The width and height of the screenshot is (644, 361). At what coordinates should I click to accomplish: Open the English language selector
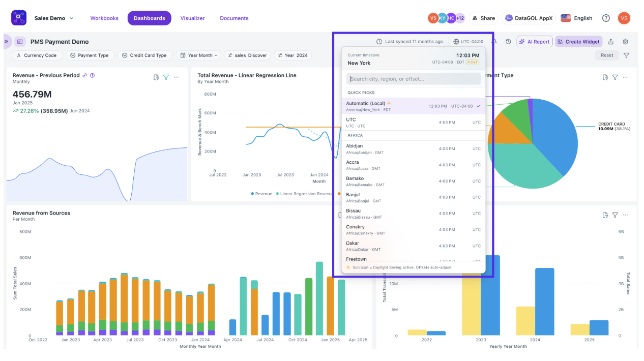point(577,18)
